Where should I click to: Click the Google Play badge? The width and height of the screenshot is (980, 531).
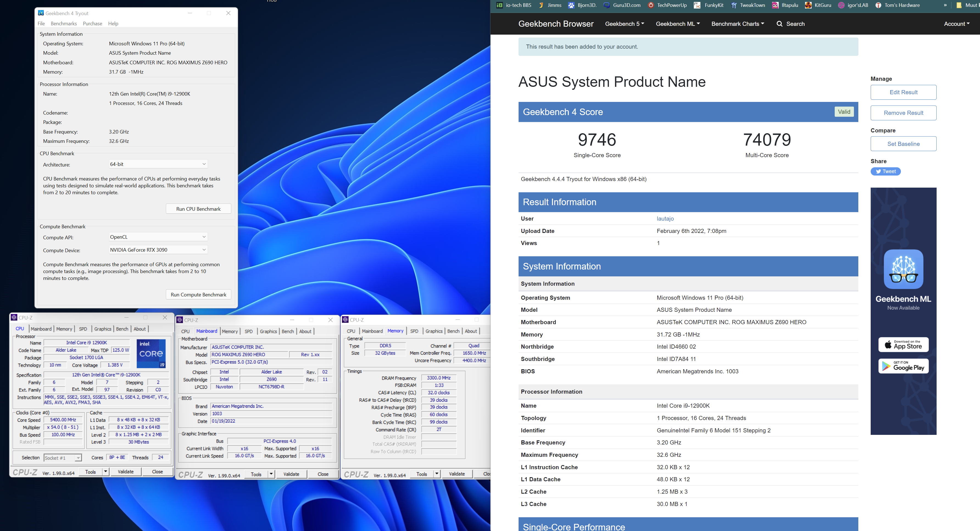point(904,366)
